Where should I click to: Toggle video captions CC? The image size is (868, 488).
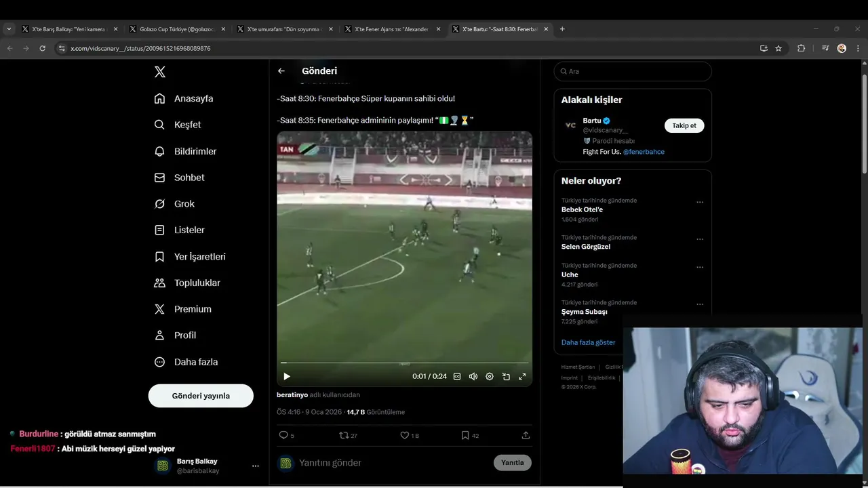[x=457, y=376]
